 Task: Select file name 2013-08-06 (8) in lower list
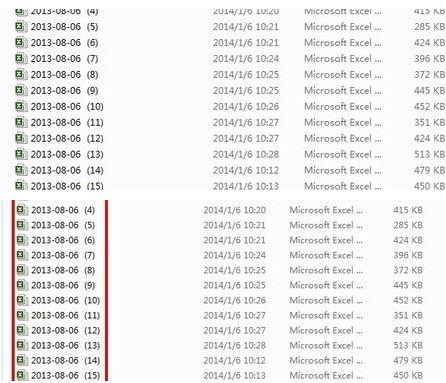pyautogui.click(x=63, y=270)
